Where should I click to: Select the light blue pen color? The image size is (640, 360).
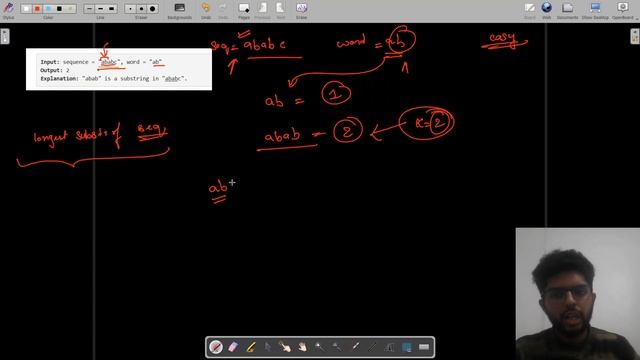(x=48, y=9)
